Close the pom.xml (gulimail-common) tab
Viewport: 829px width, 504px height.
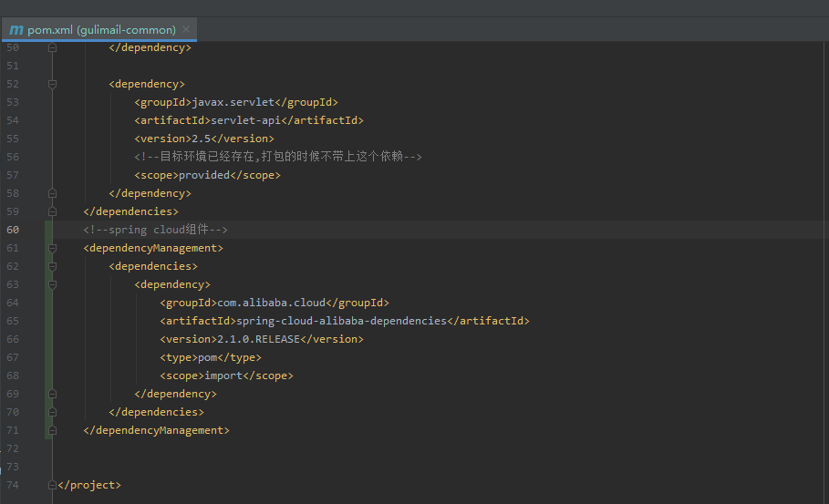186,29
